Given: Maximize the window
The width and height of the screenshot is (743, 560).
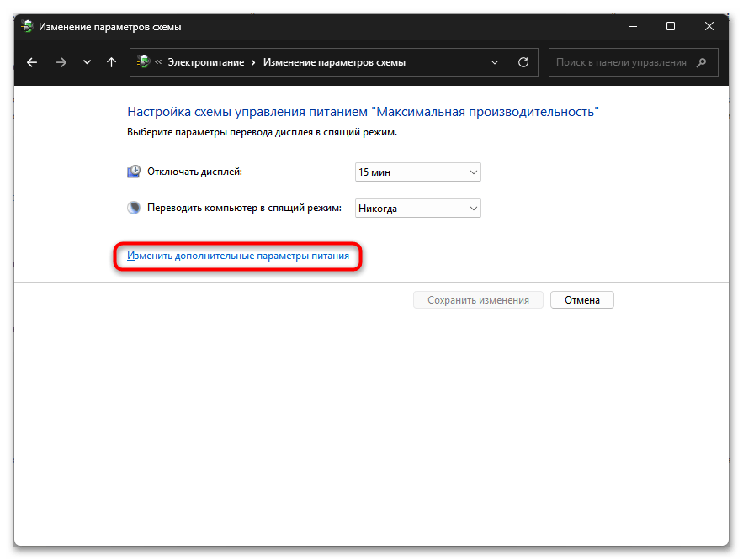Looking at the screenshot, I should click(x=671, y=27).
